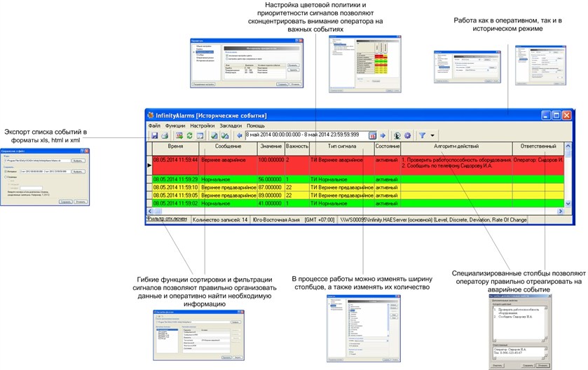Image resolution: width=588 pixels, height=370 pixels.
Task: Click the green Refresh icon in toolbar
Action: pos(189,135)
